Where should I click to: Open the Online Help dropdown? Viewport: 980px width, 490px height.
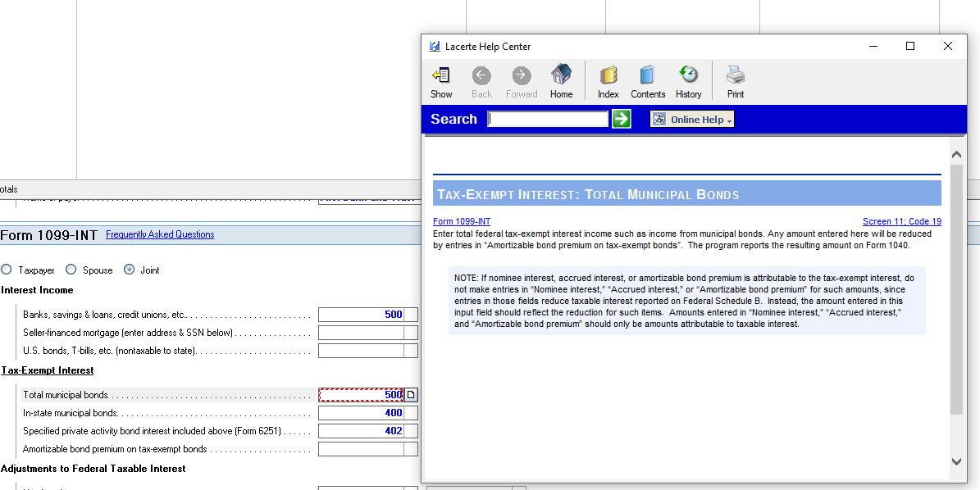coord(692,120)
